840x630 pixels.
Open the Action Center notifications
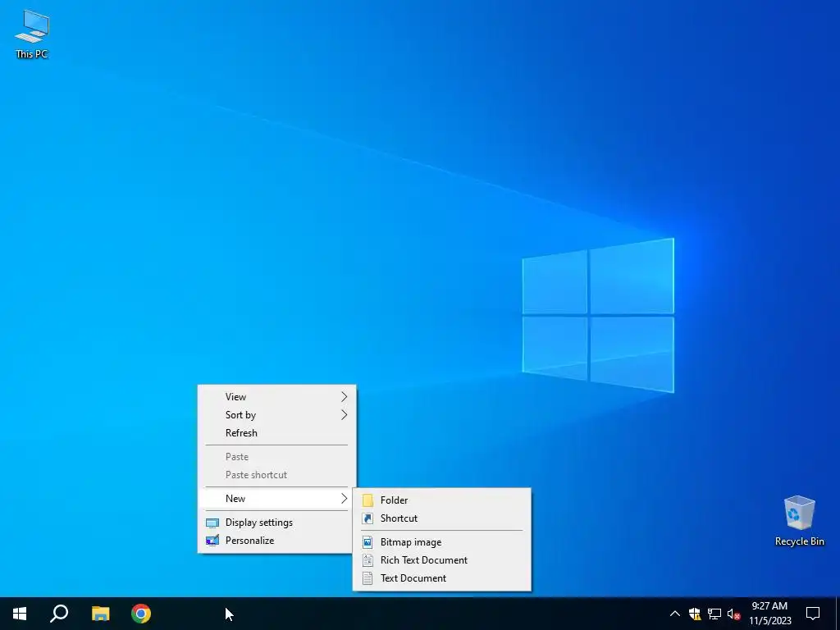pyautogui.click(x=813, y=614)
